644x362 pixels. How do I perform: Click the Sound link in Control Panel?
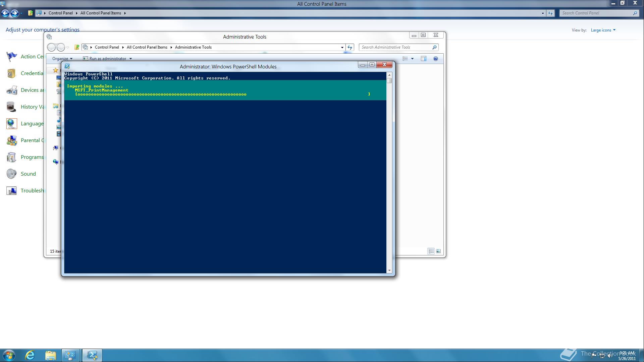(28, 174)
